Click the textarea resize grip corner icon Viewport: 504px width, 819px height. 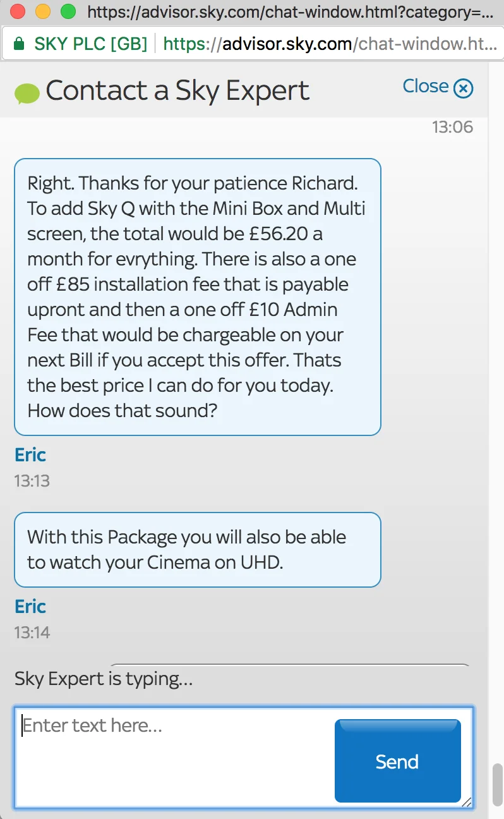[x=466, y=802]
